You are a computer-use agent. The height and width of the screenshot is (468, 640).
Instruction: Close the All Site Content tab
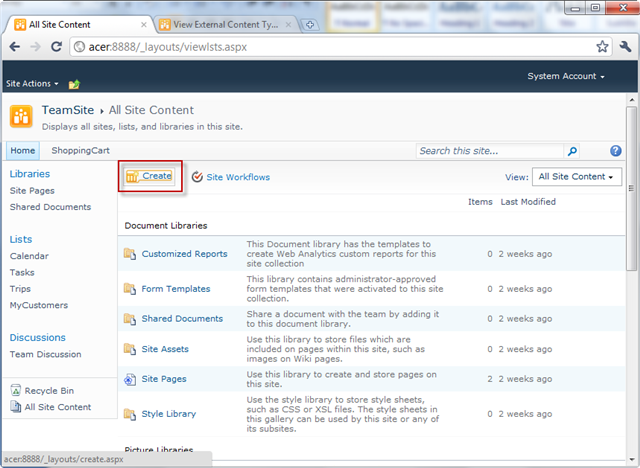point(144,25)
